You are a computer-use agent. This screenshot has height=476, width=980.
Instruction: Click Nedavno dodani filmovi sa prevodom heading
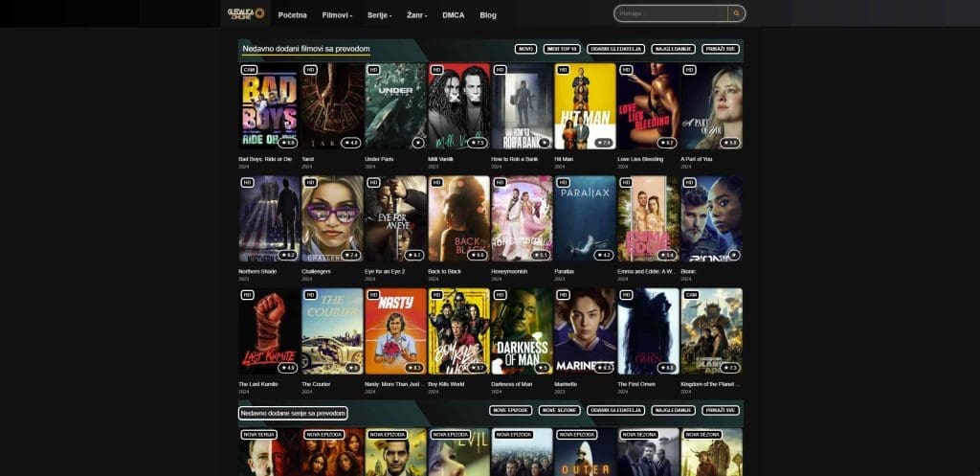click(x=305, y=49)
